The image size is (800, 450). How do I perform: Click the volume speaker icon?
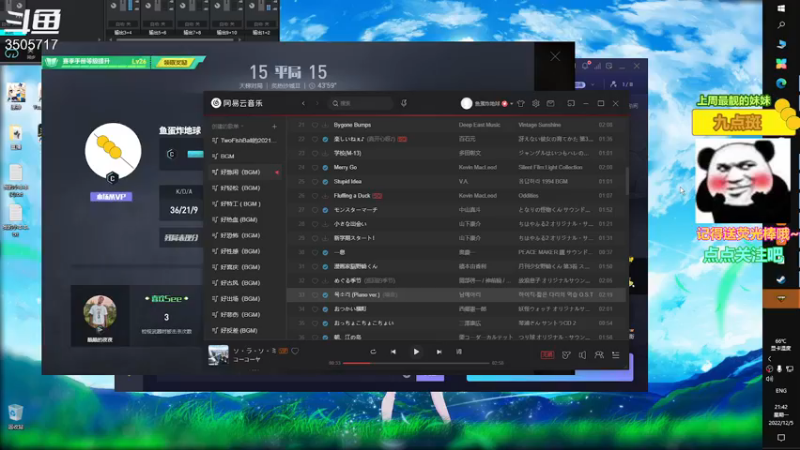pyautogui.click(x=582, y=355)
